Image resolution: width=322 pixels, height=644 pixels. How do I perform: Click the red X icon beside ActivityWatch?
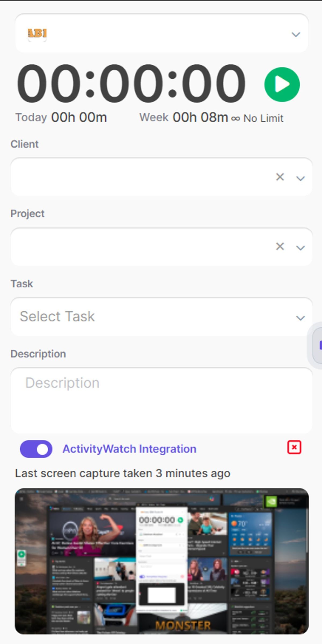pyautogui.click(x=294, y=447)
